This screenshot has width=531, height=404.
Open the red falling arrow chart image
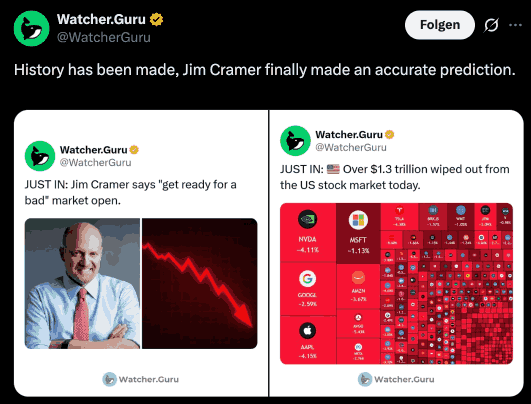click(199, 283)
